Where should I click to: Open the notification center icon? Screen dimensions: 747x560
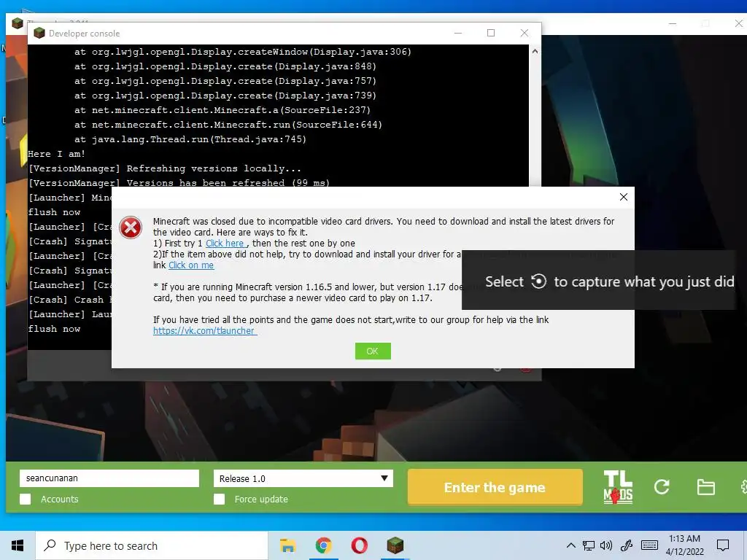723,545
